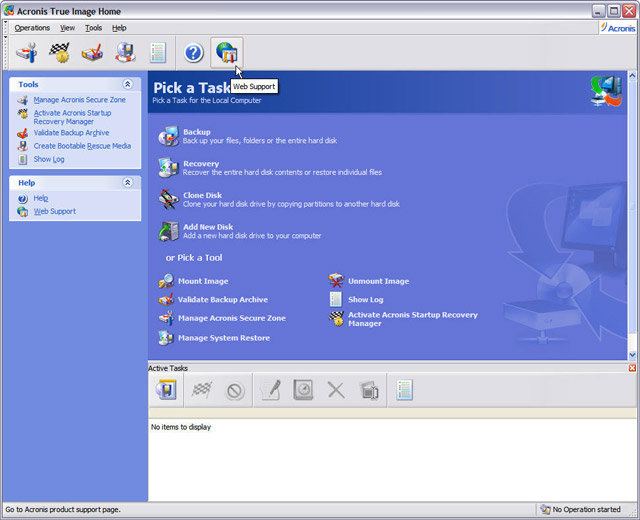Click the Unmount Image icon
Image resolution: width=640 pixels, height=520 pixels.
[x=336, y=281]
